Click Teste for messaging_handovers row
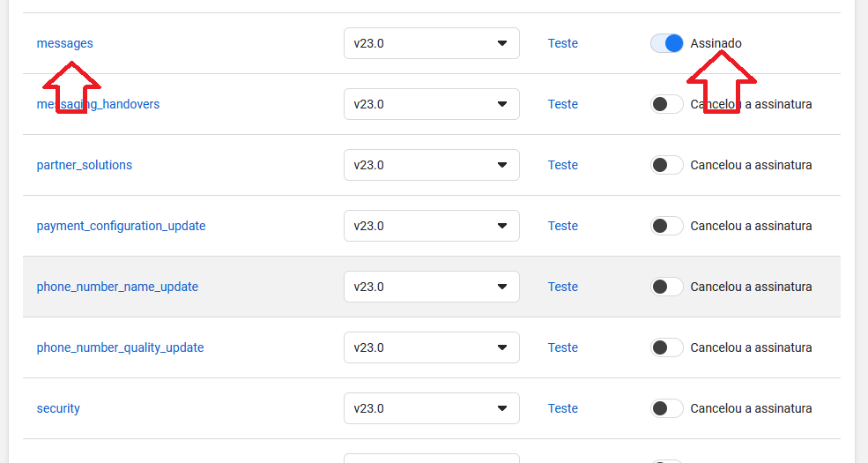This screenshot has width=868, height=463. tap(562, 104)
